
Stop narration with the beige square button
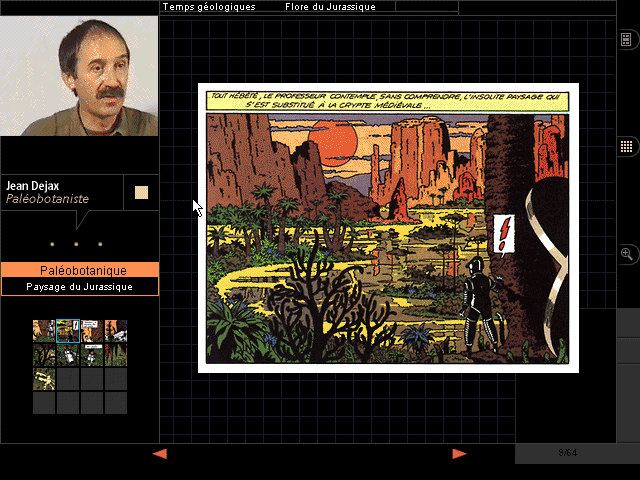click(141, 192)
